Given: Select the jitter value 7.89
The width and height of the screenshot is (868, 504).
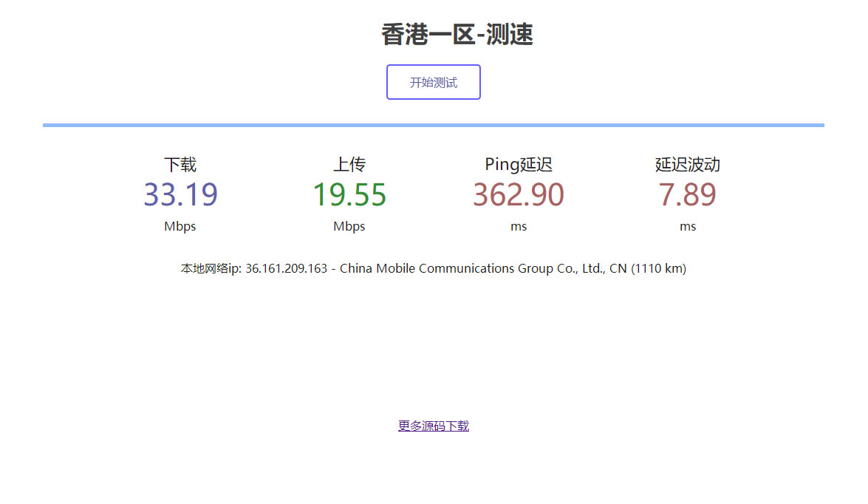Looking at the screenshot, I should coord(687,194).
